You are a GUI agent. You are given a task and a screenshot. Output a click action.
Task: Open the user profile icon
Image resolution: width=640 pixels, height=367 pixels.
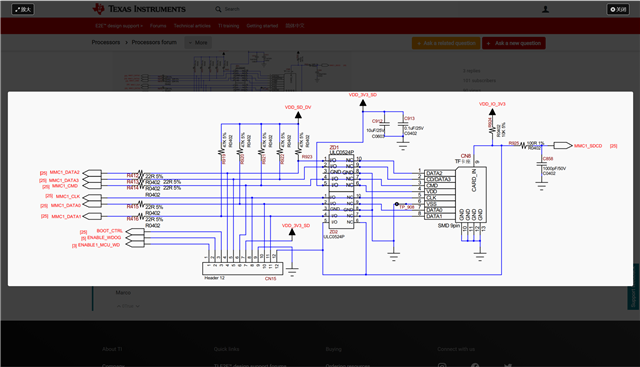coord(545,9)
